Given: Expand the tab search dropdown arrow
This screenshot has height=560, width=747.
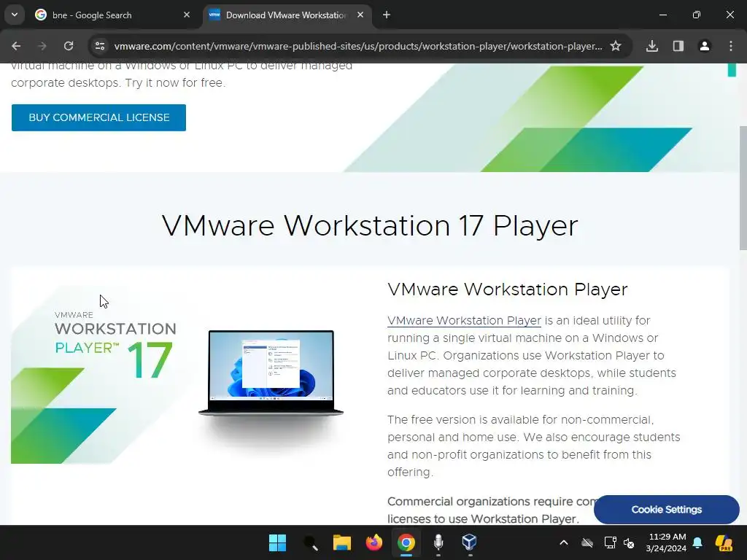Looking at the screenshot, I should pyautogui.click(x=15, y=15).
